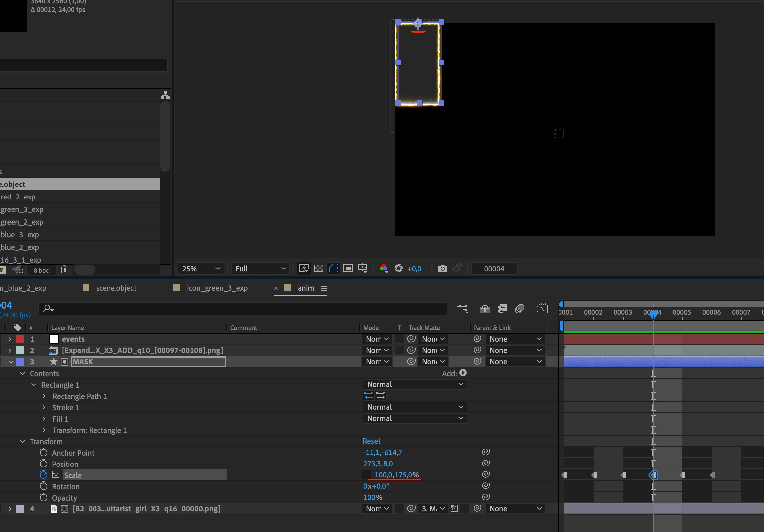Open the composition mini-flowchart

(x=463, y=309)
